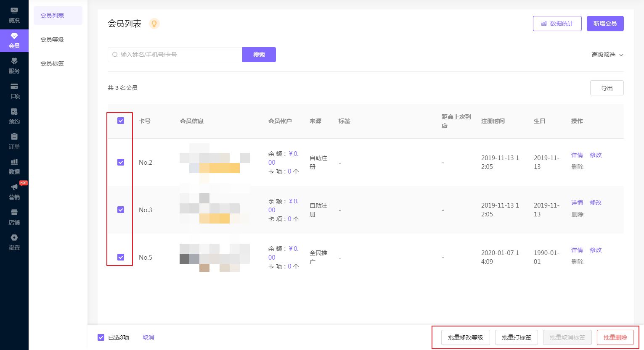The height and width of the screenshot is (350, 644).
Task: Uncheck the checkbox for member No.3
Action: (121, 210)
